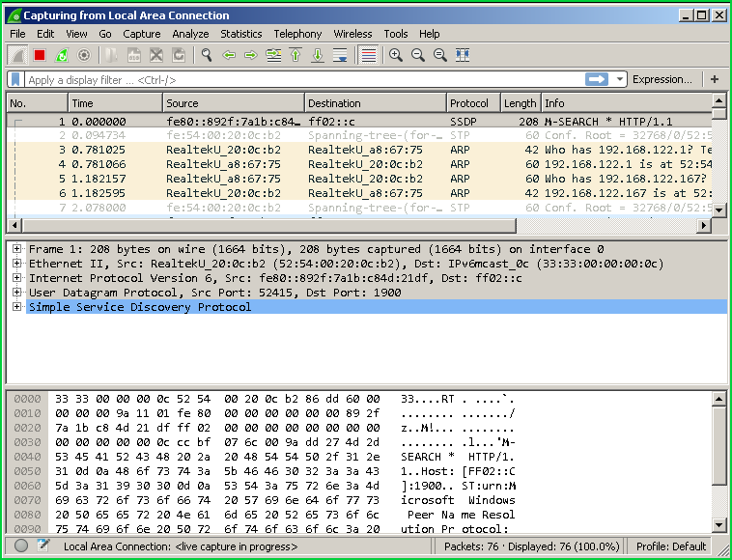Open the Wireless menu

pyautogui.click(x=352, y=34)
